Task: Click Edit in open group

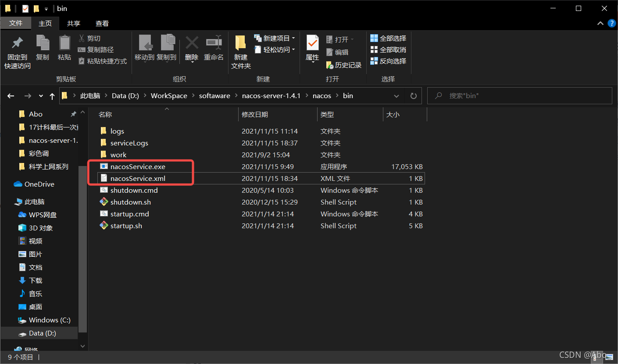Action: pyautogui.click(x=337, y=52)
